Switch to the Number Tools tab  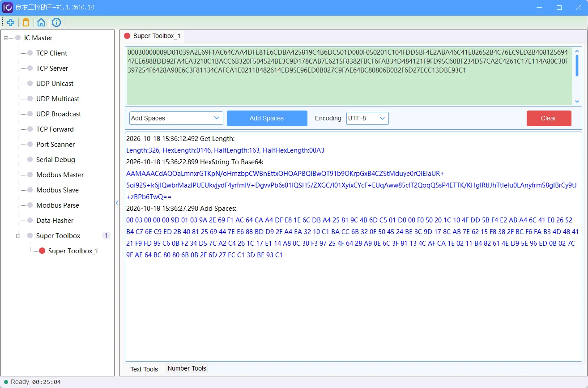(187, 369)
